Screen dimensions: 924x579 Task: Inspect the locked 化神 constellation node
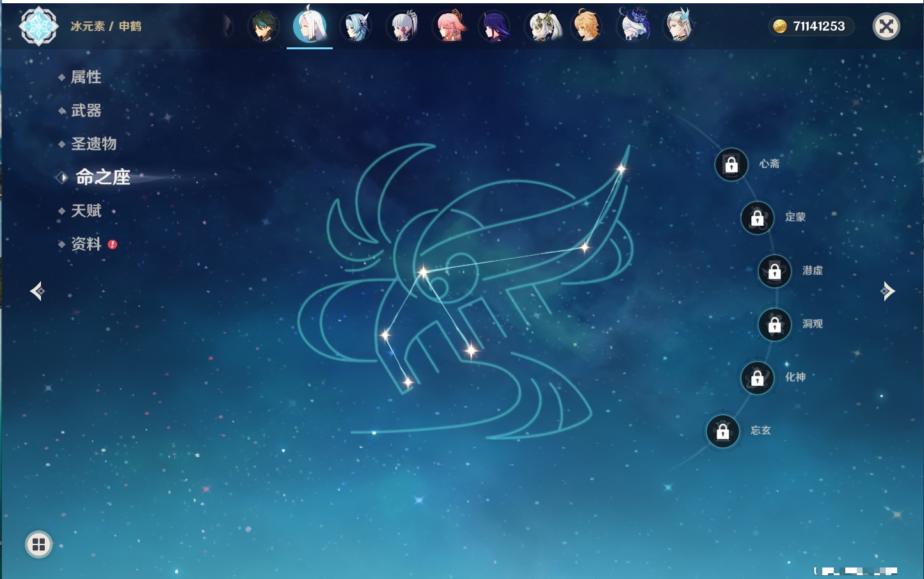point(758,378)
